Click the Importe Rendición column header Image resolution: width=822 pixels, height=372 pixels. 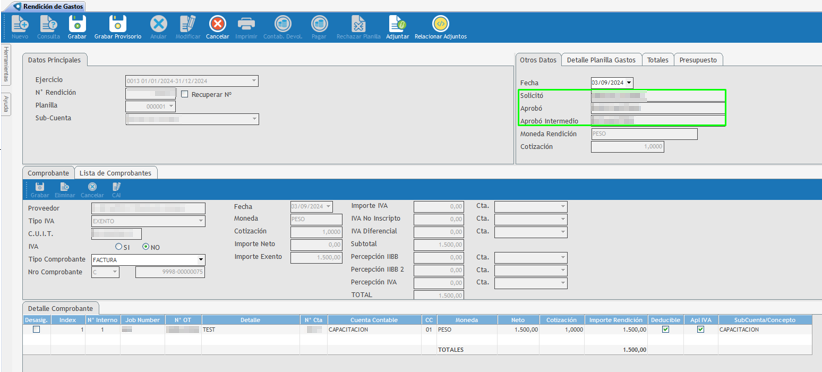(616, 320)
